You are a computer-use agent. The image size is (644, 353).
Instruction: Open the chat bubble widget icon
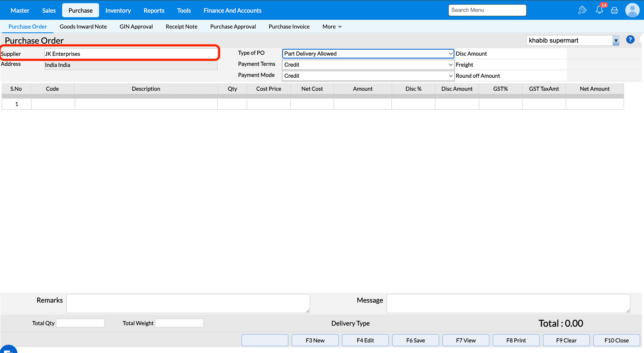click(8, 350)
